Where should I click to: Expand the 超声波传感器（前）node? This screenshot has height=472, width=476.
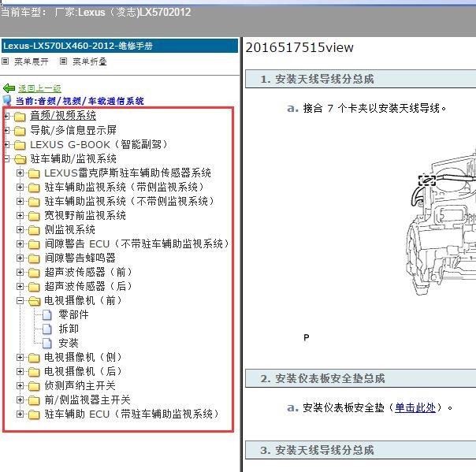(x=20, y=273)
